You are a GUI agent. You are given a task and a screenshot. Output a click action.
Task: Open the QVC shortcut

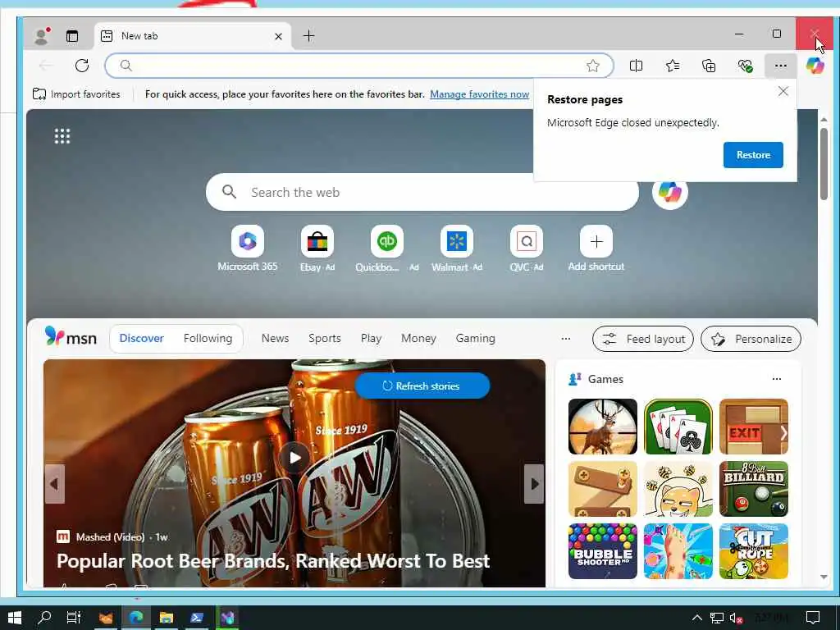coord(526,249)
